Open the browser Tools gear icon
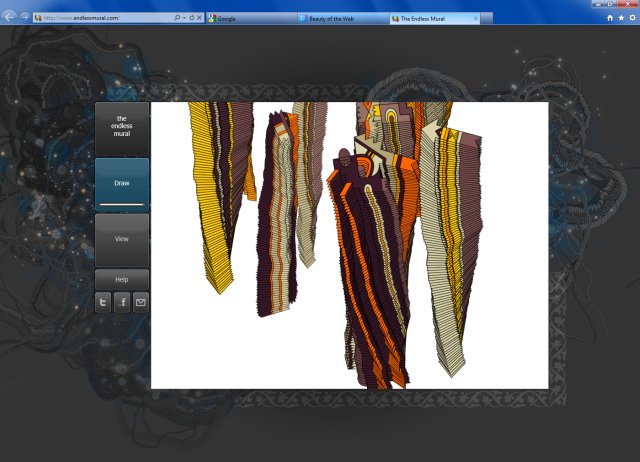This screenshot has width=640, height=462. [x=631, y=18]
